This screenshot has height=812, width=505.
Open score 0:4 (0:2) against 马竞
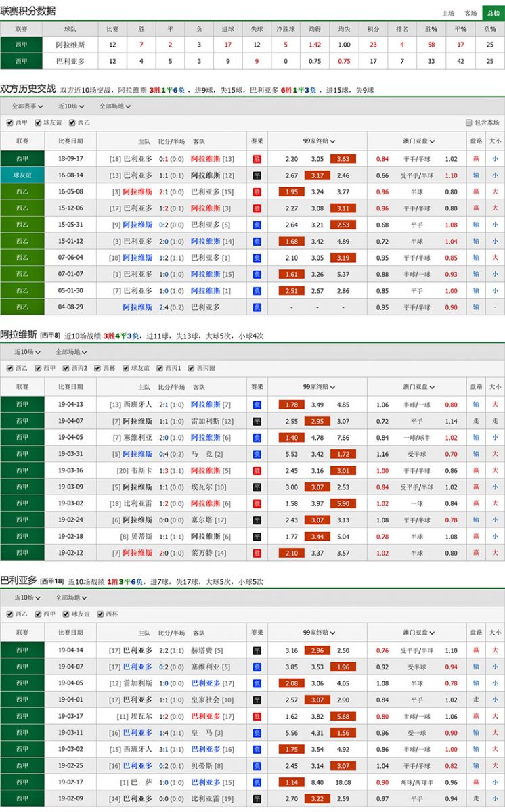171,454
